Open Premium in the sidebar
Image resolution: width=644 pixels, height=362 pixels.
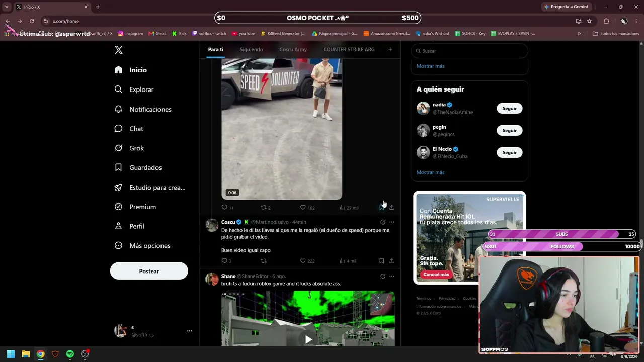click(135, 207)
